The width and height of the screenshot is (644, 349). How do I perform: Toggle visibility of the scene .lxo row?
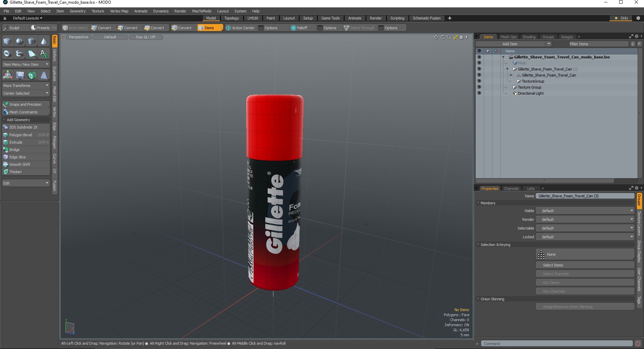click(x=479, y=57)
